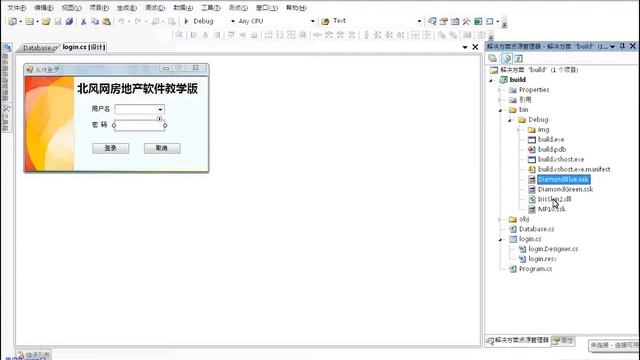Toggle auto-hide pin on Solution Explorer panel

click(x=622, y=47)
